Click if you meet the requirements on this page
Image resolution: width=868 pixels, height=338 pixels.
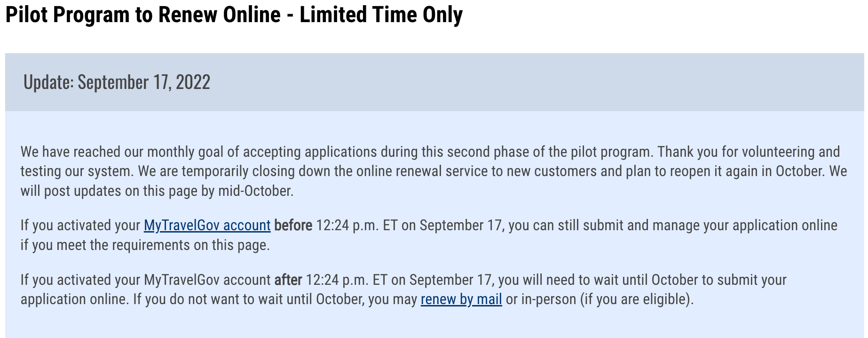145,245
